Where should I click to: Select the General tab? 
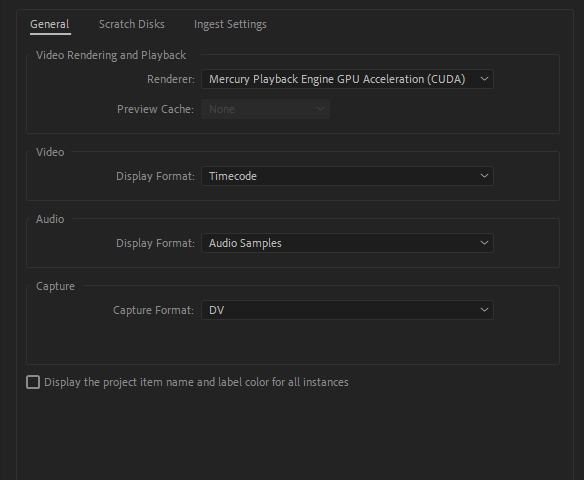[50, 24]
